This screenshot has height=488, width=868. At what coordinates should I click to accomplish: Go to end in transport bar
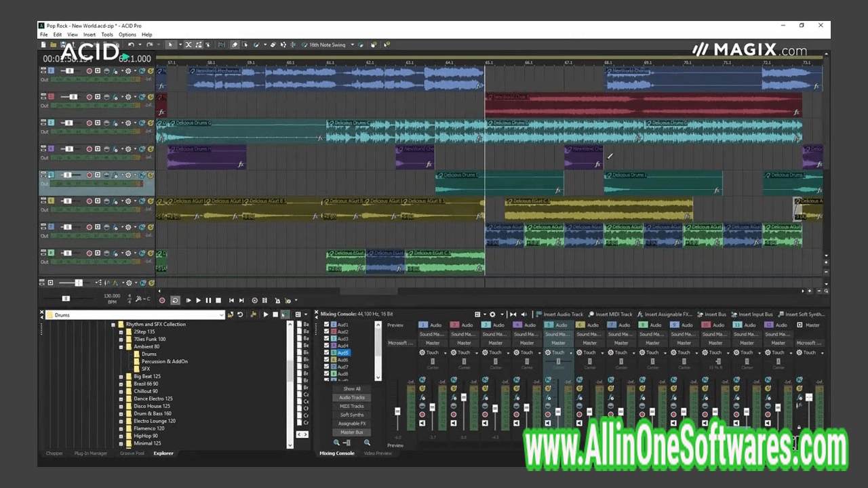pyautogui.click(x=241, y=300)
